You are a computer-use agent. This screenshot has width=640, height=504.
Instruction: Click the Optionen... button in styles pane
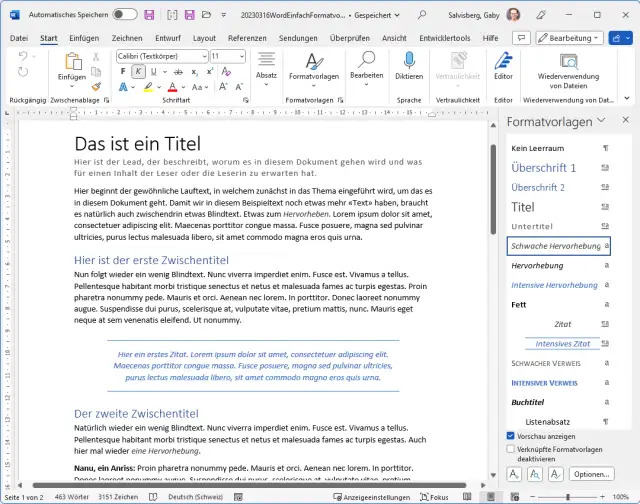tap(590, 474)
